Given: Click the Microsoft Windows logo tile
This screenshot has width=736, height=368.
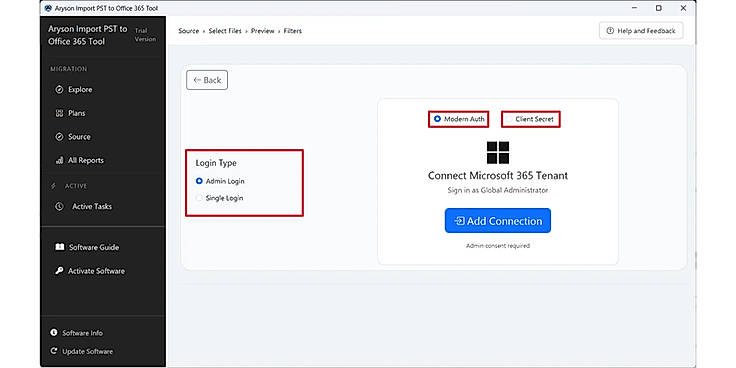Looking at the screenshot, I should click(498, 153).
